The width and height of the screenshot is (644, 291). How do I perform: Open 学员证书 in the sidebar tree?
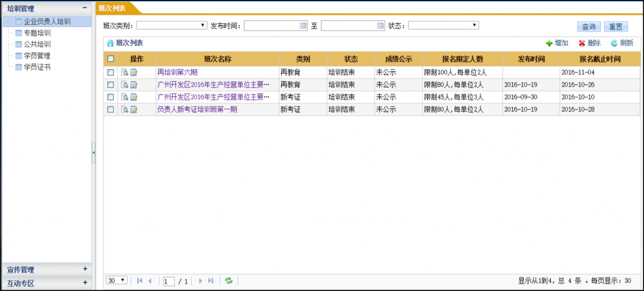point(36,67)
